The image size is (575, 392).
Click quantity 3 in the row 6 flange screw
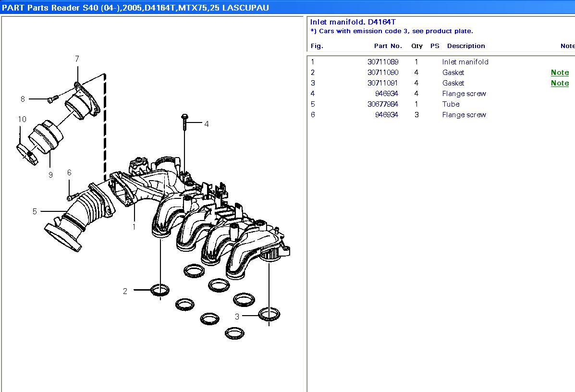point(416,115)
